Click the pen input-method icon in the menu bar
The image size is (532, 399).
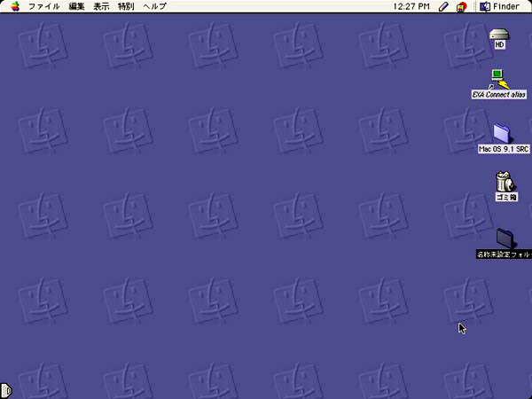point(443,6)
